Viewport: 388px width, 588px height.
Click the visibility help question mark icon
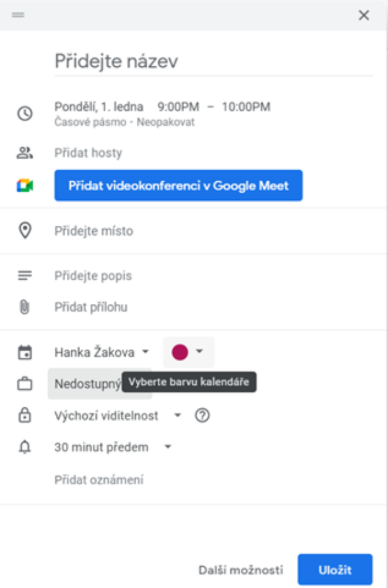[x=202, y=415]
